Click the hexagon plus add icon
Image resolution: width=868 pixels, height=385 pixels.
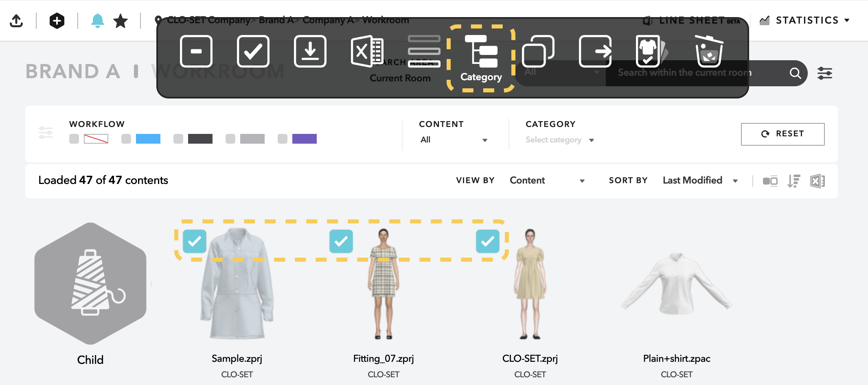click(x=57, y=20)
